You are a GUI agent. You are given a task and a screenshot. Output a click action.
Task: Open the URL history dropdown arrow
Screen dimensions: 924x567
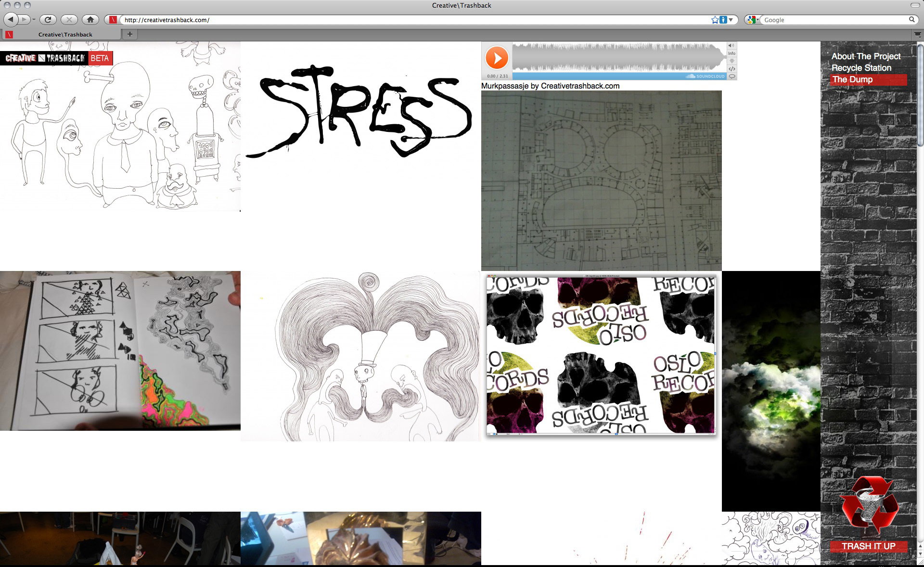731,20
